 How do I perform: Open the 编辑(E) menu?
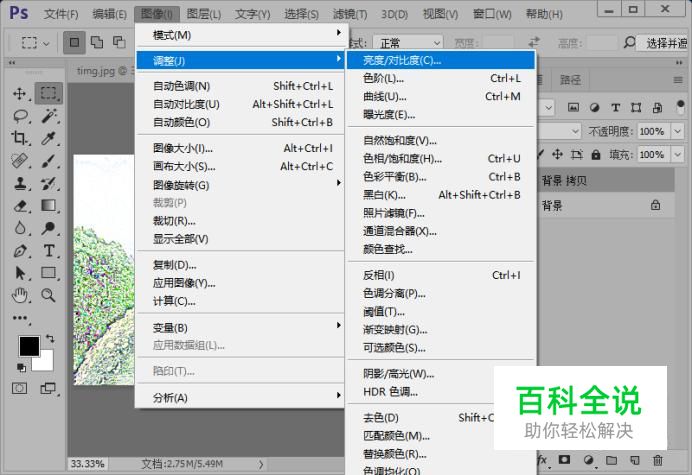coord(109,14)
